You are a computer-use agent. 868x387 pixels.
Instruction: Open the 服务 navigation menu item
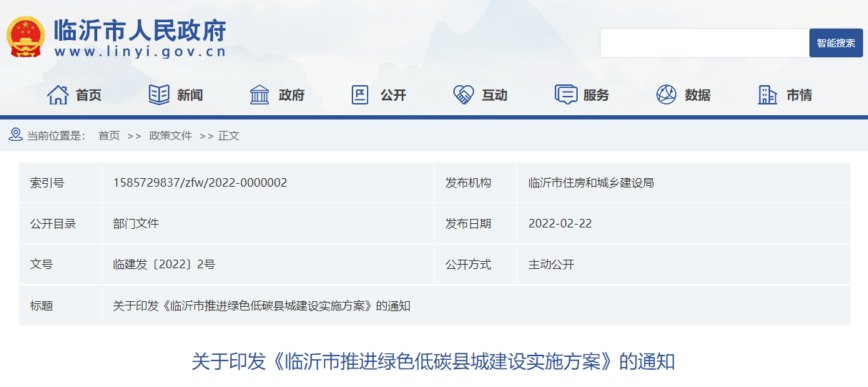596,95
